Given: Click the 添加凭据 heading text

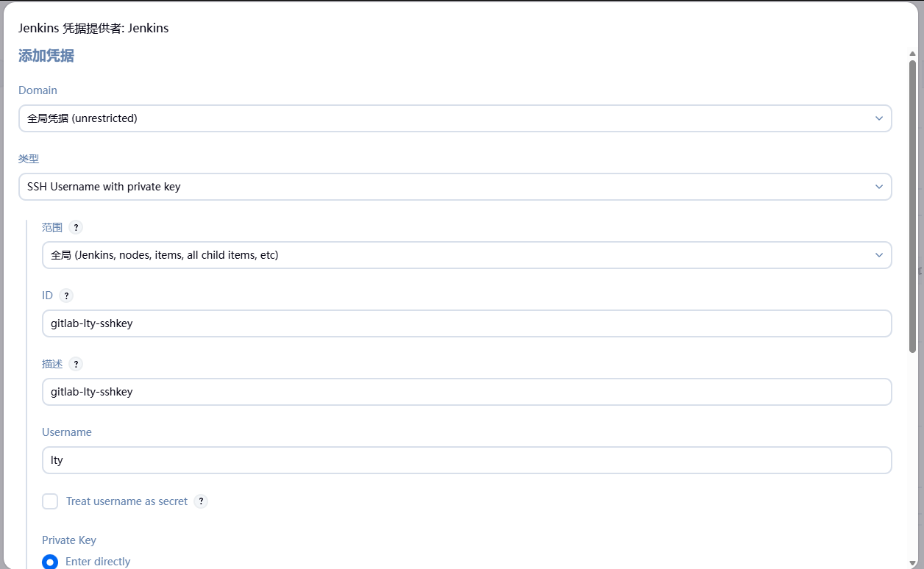Looking at the screenshot, I should [x=46, y=56].
